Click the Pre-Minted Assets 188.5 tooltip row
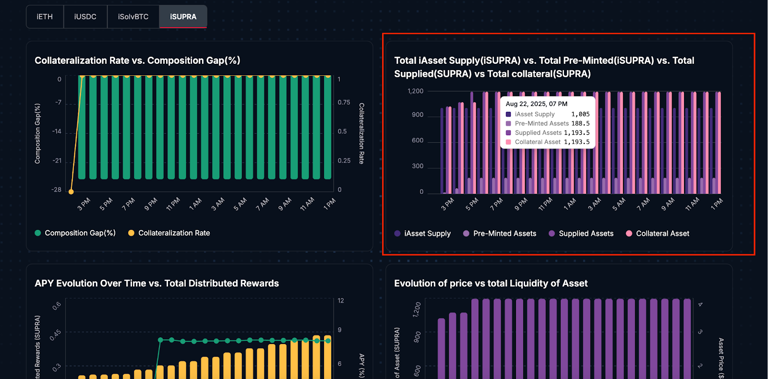This screenshot has height=379, width=768. (x=548, y=123)
